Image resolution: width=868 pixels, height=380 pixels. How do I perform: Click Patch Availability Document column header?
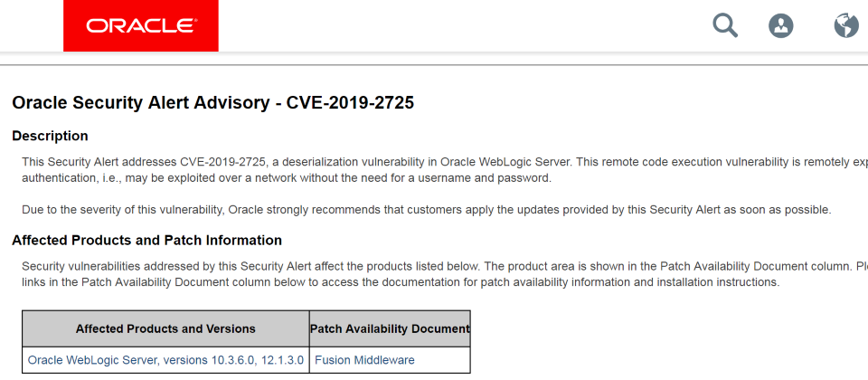coord(390,329)
